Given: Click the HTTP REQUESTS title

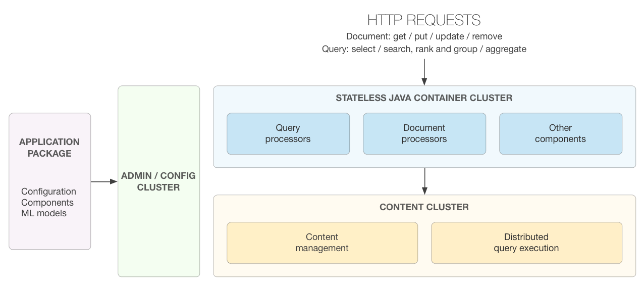Looking at the screenshot, I should (424, 20).
